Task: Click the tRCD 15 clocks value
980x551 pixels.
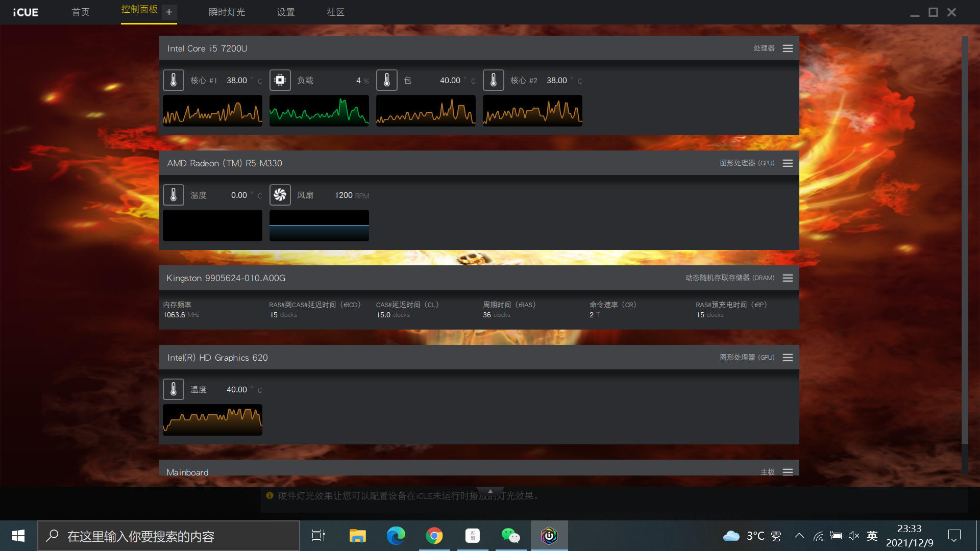Action: tap(283, 315)
